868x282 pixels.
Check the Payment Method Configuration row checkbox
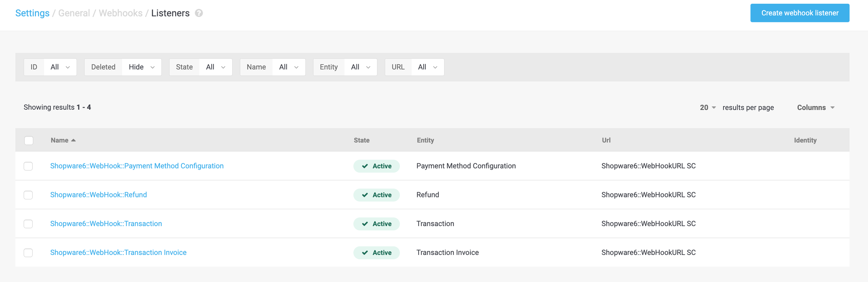click(28, 166)
